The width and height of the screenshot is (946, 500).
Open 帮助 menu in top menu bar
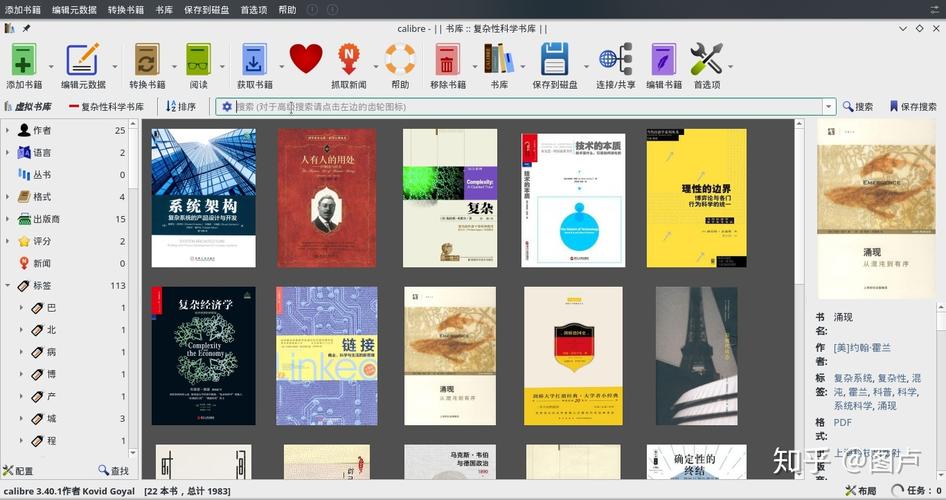tap(287, 10)
